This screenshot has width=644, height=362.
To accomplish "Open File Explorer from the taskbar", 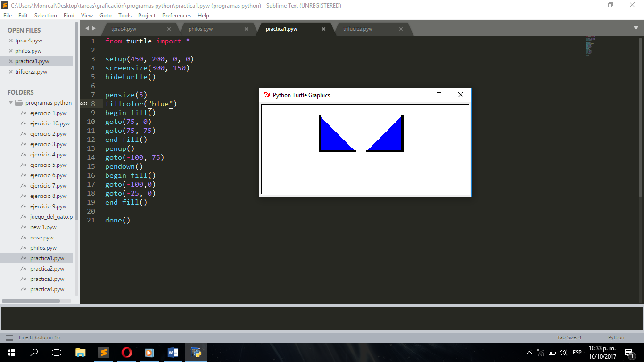I will pos(80,352).
